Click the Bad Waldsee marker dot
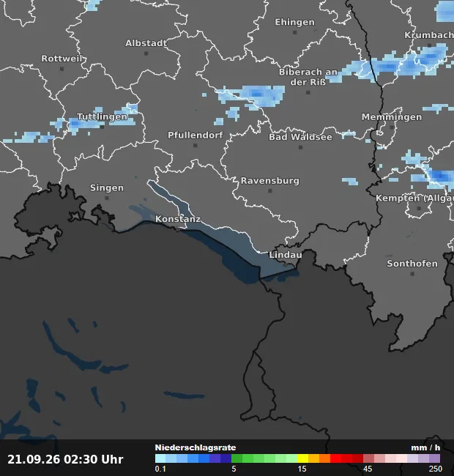The height and width of the screenshot is (476, 454). [x=300, y=147]
